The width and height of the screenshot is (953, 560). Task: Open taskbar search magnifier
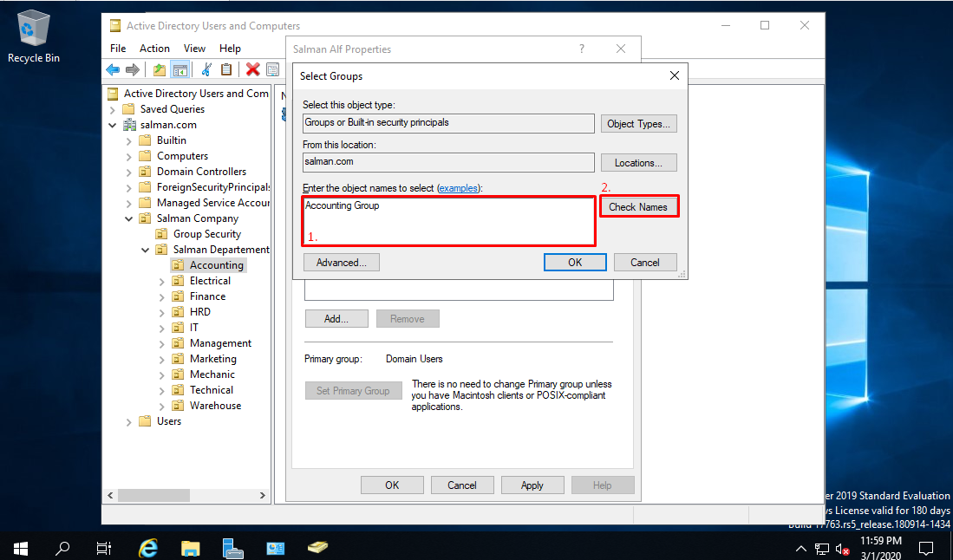(x=62, y=549)
